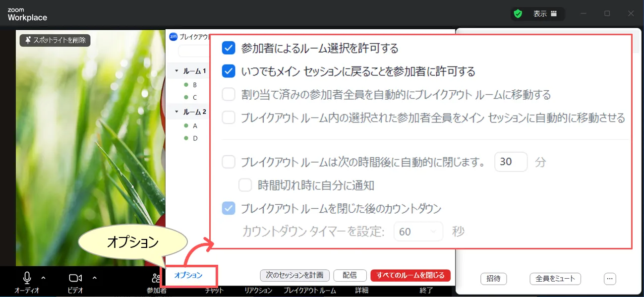Uncheck 参加者によるルーム選択を許可する checkbox
The height and width of the screenshot is (297, 644).
pos(229,48)
